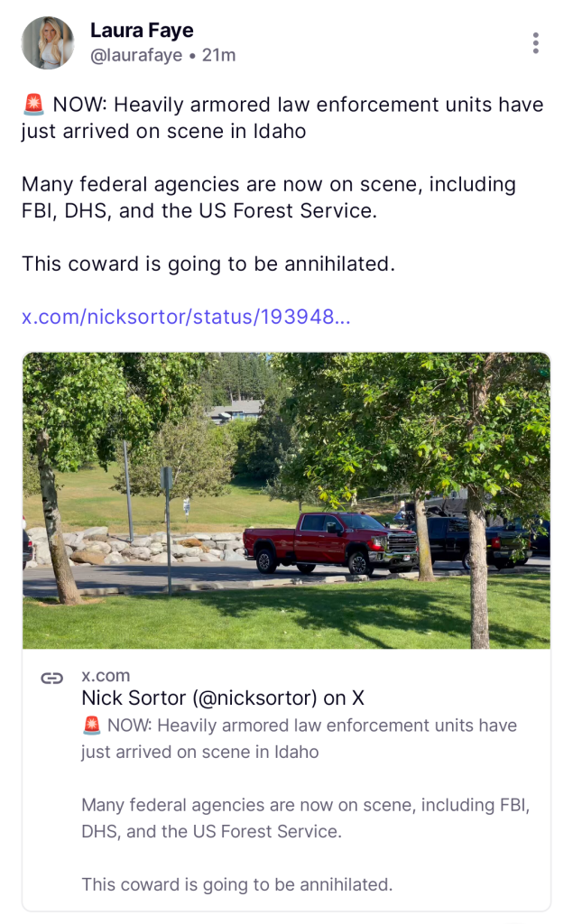The height and width of the screenshot is (924, 573).
Task: Click the post line "This coward is going to be annihilated"
Action: point(208,264)
